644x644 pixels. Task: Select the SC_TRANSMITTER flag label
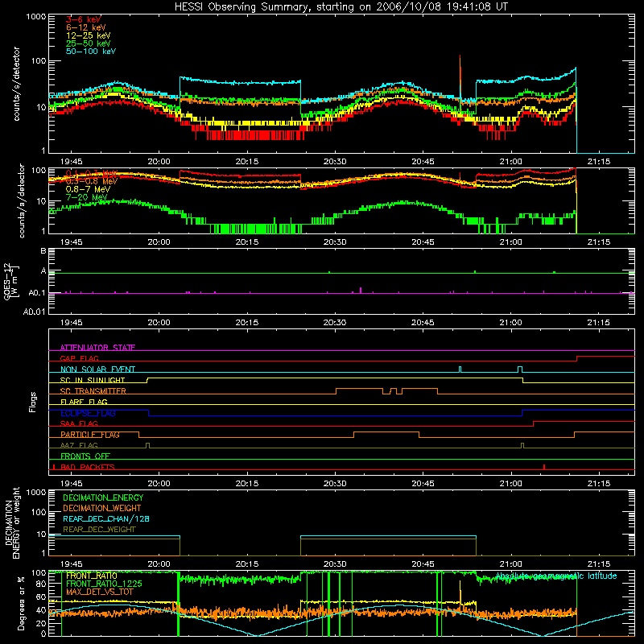(x=93, y=391)
